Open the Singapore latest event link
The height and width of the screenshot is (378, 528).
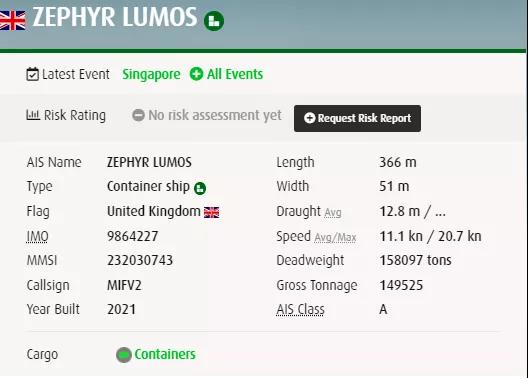point(151,74)
